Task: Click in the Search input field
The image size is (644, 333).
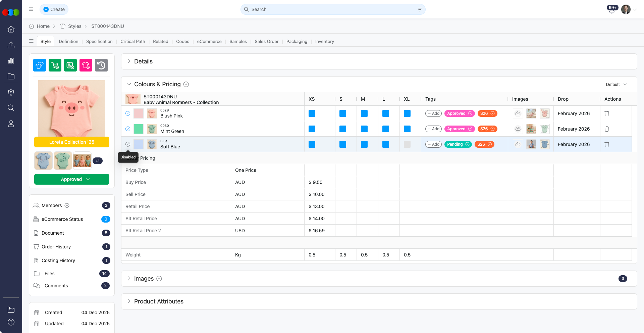Action: coord(332,9)
